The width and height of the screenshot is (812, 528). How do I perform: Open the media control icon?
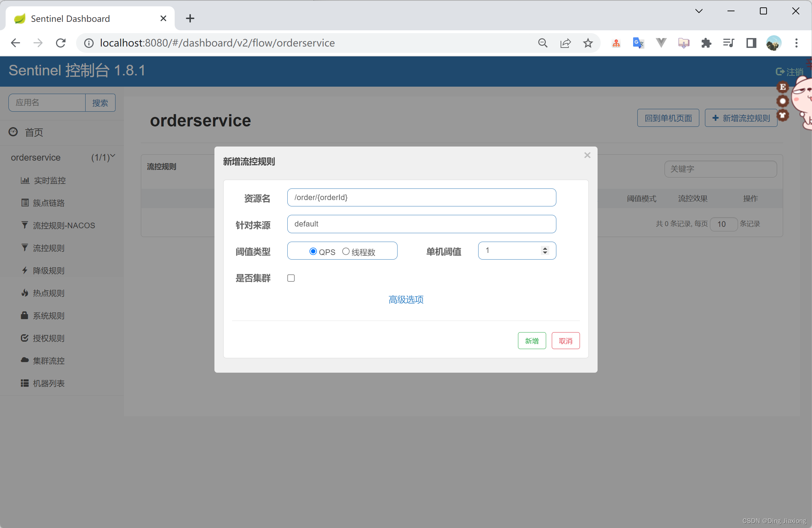[729, 43]
